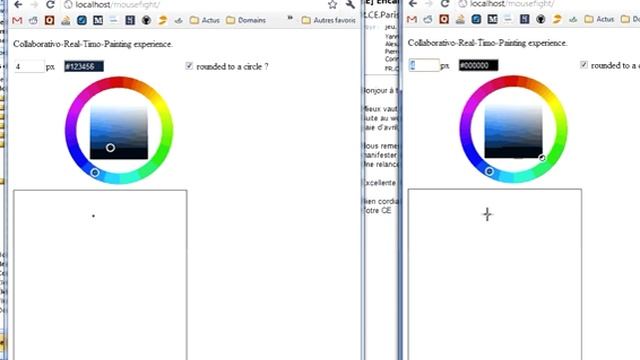Open the dark M bookmark in left browser
The width and height of the screenshot is (640, 360).
(x=98, y=20)
